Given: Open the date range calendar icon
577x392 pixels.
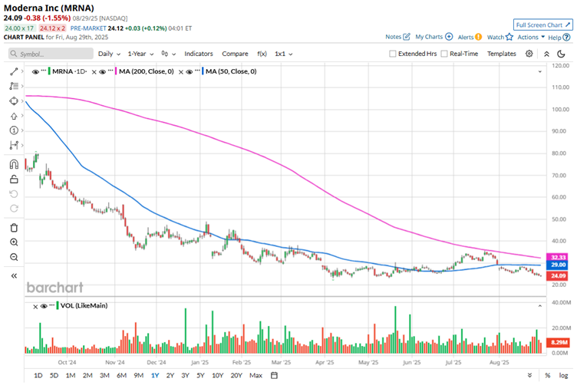Looking at the screenshot, I should [x=274, y=375].
